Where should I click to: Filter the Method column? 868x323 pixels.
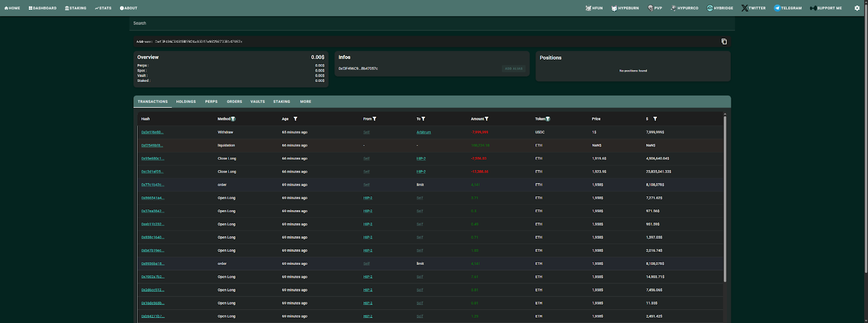(x=233, y=119)
